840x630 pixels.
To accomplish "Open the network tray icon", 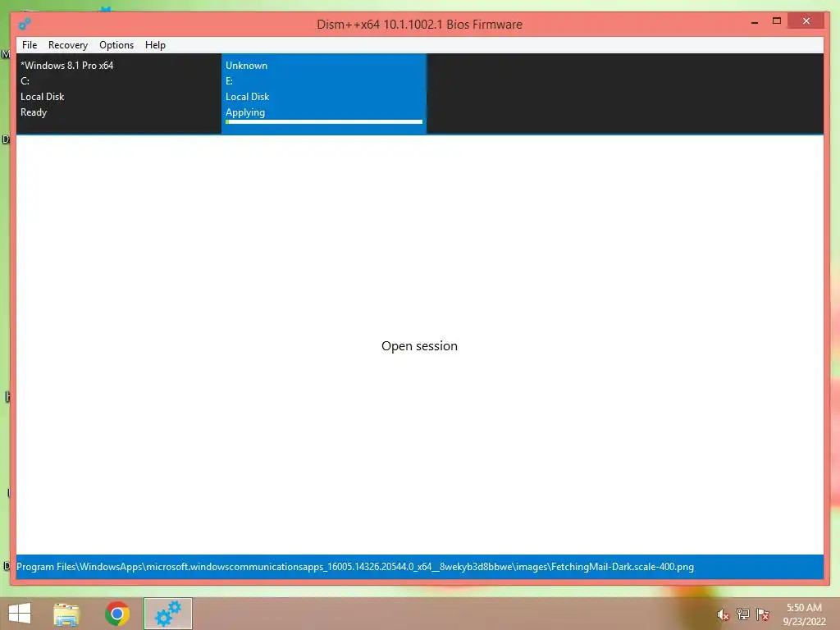I will click(x=743, y=614).
